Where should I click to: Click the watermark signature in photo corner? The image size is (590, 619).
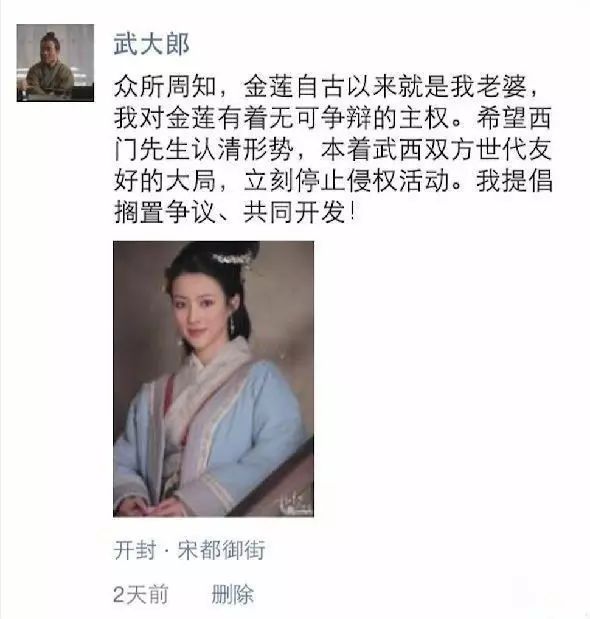pyautogui.click(x=294, y=504)
